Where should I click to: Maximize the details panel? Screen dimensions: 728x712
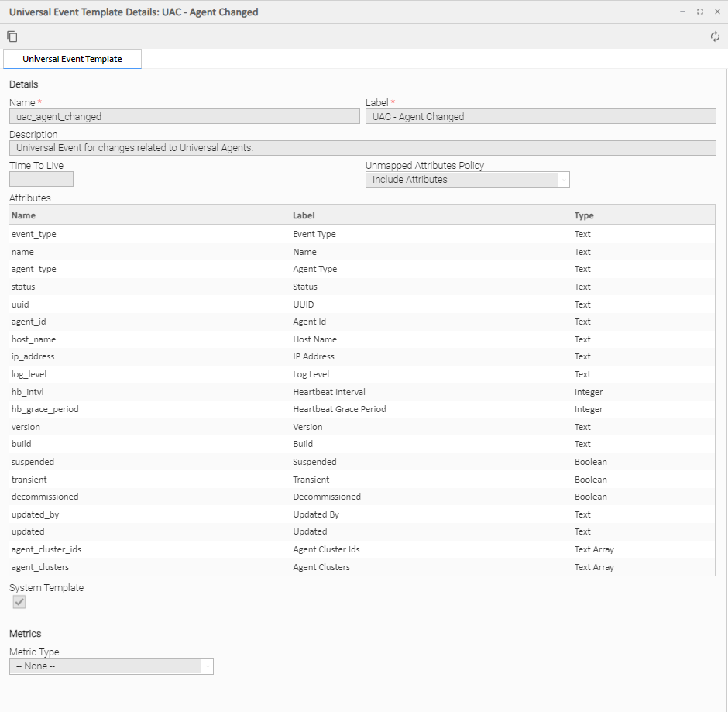pos(700,12)
